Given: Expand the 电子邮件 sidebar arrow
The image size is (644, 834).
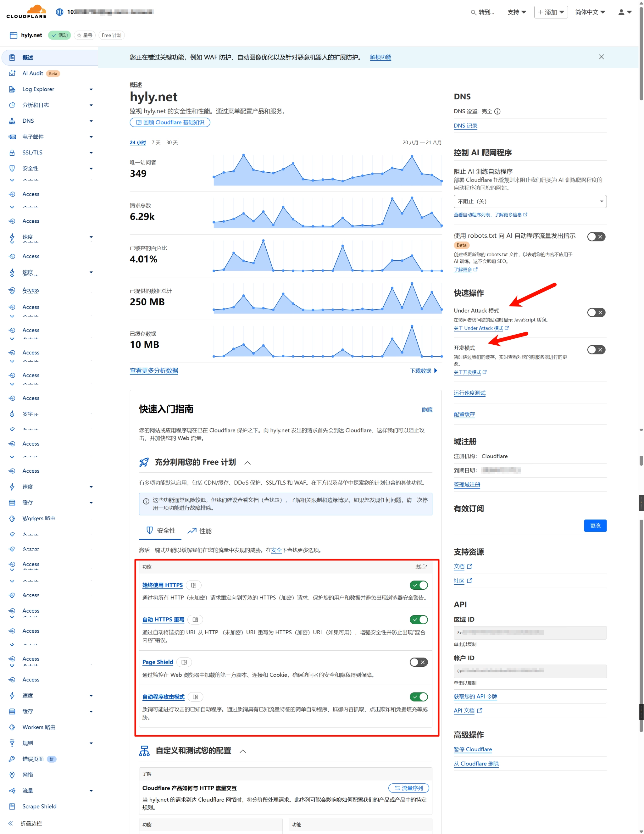Looking at the screenshot, I should point(91,137).
